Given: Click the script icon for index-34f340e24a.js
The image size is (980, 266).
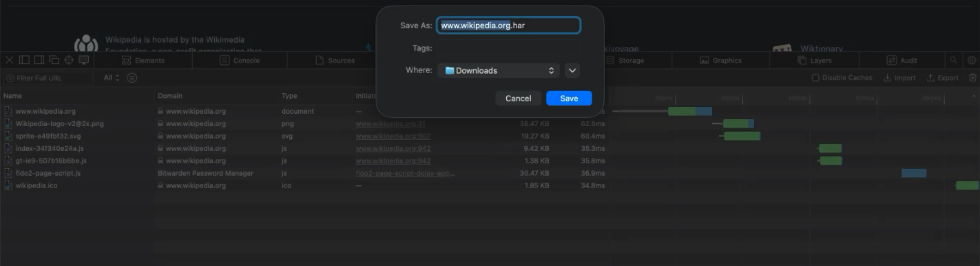Looking at the screenshot, I should click(8, 148).
